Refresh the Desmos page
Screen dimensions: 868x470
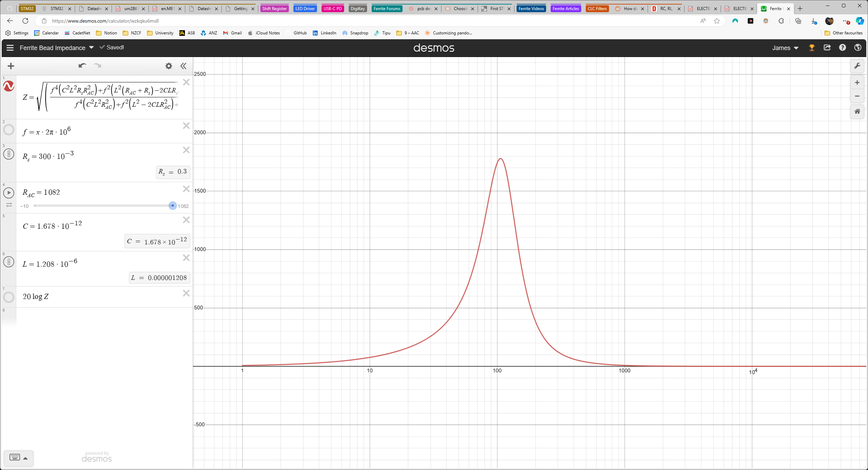25,21
